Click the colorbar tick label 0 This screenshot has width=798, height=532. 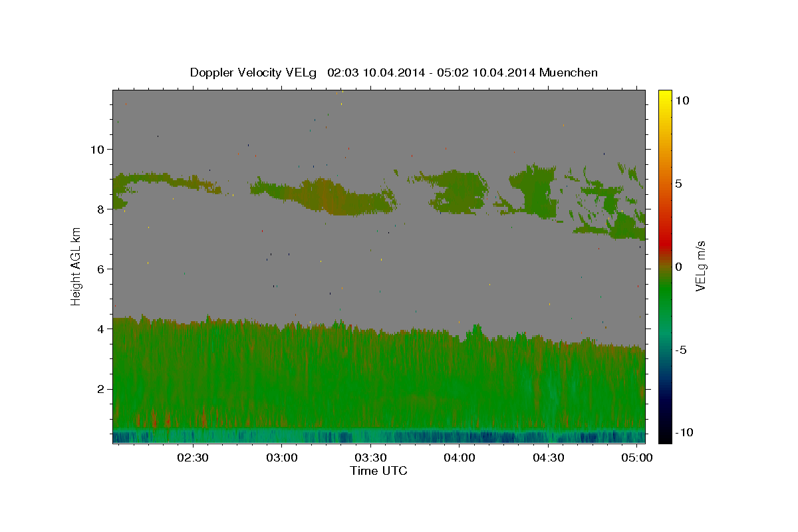pos(678,267)
